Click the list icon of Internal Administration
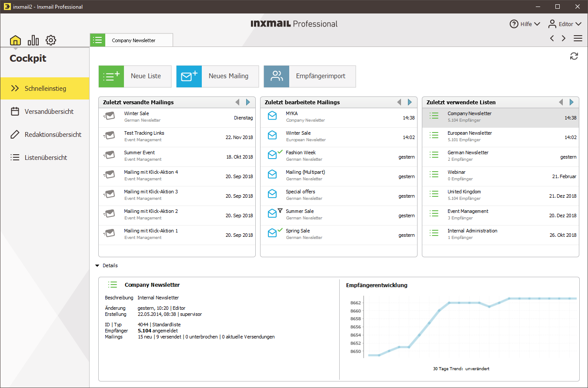Screen dimensions: 588x388 click(x=434, y=233)
